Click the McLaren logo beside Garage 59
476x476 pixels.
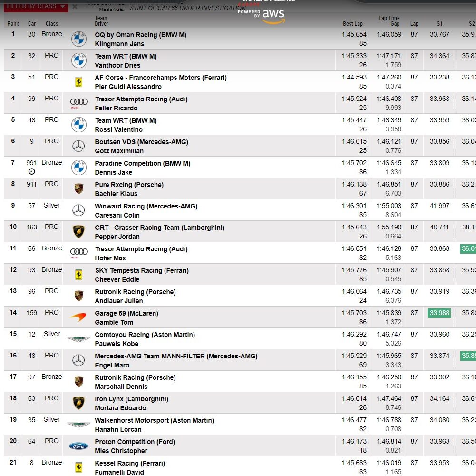pos(78,317)
